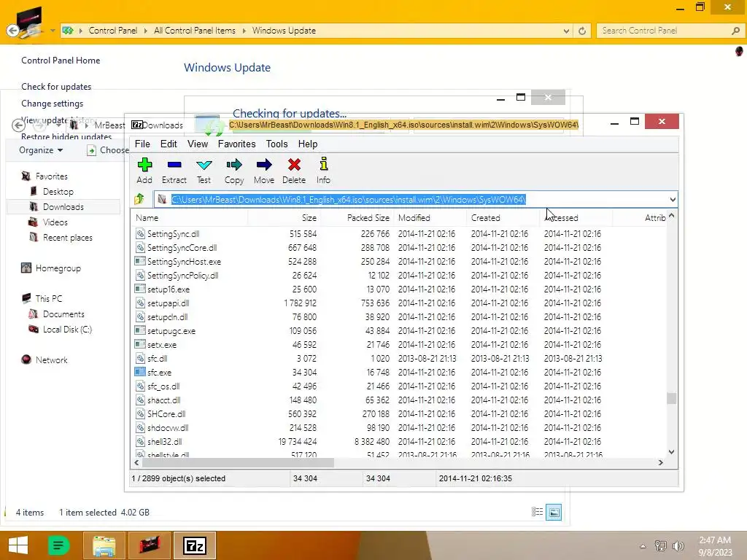The width and height of the screenshot is (747, 560).
Task: Click the Refresh icon in Control Panel address bar
Action: pyautogui.click(x=582, y=31)
